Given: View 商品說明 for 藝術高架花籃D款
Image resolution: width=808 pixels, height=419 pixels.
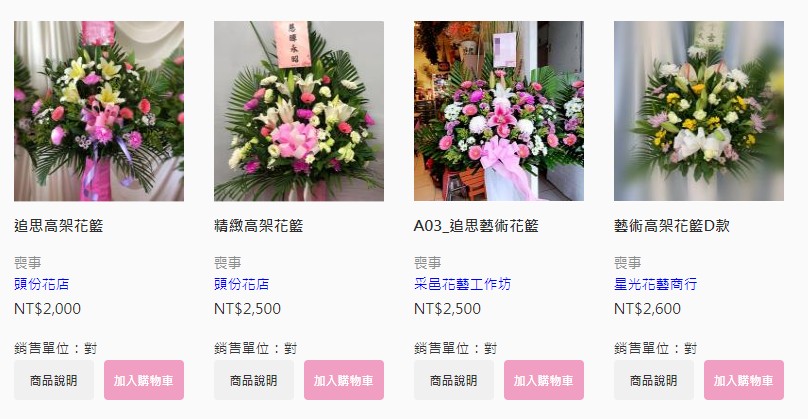Looking at the screenshot, I should coord(654,380).
